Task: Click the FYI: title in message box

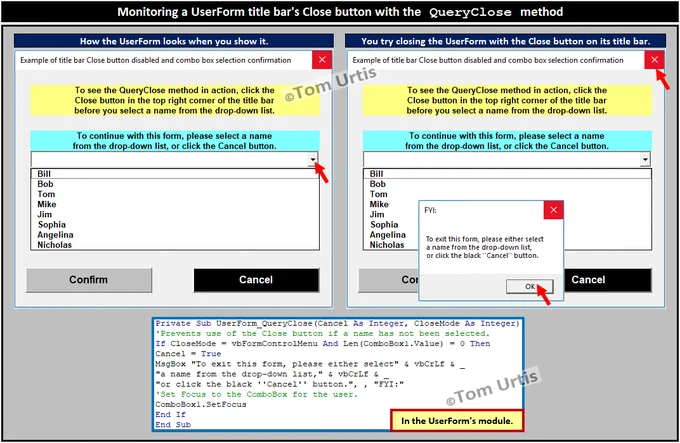Action: (x=430, y=210)
